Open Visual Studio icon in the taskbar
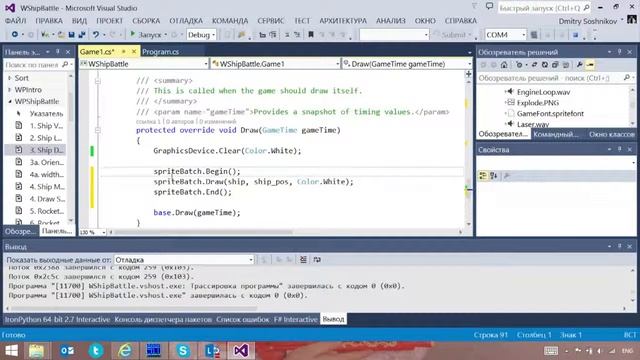 point(240,351)
